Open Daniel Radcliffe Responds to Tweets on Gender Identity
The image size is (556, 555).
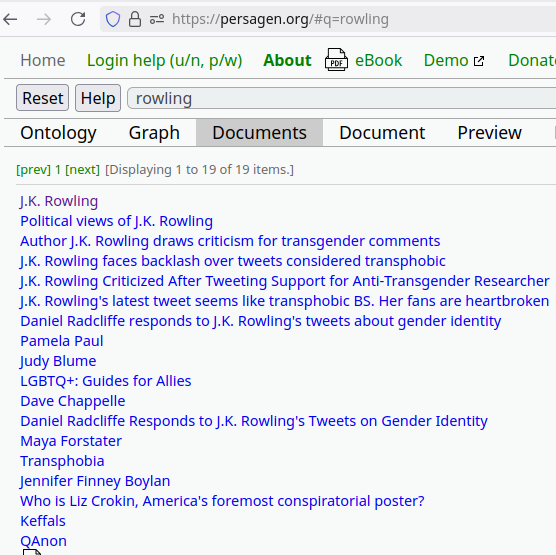pos(254,421)
